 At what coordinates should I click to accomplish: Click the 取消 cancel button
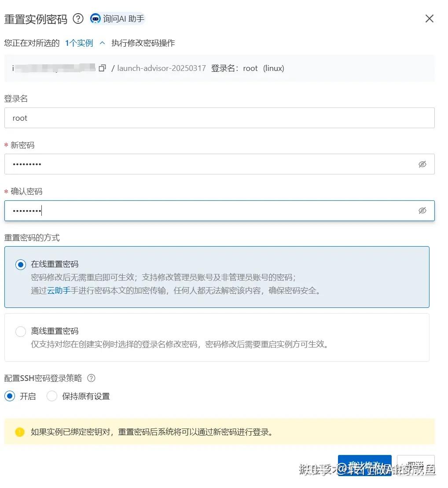[416, 466]
